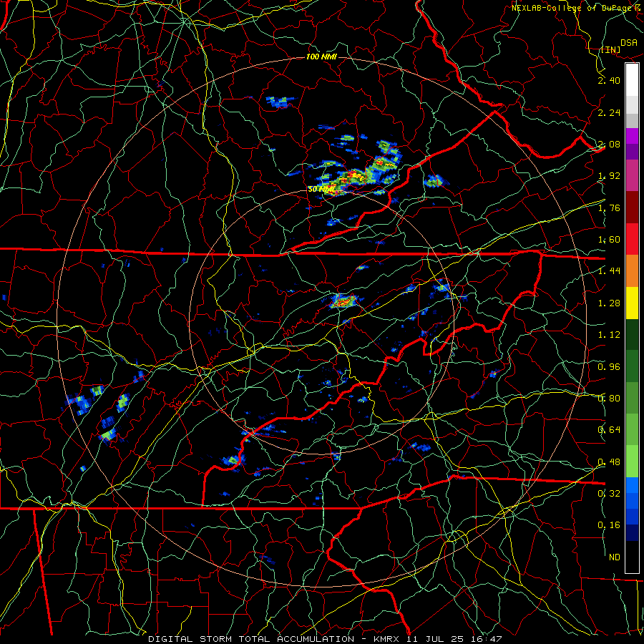The image size is (644, 644).
Task: Click the 1.12 legend value
Action: (x=609, y=335)
